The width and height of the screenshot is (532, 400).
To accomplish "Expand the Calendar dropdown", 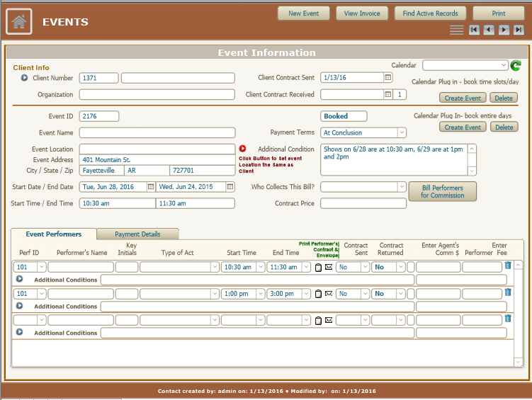I will pyautogui.click(x=504, y=65).
